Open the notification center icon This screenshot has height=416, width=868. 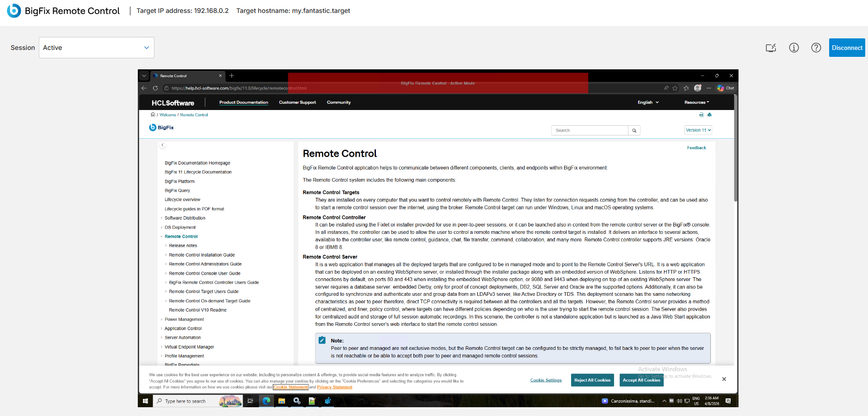coord(728,401)
